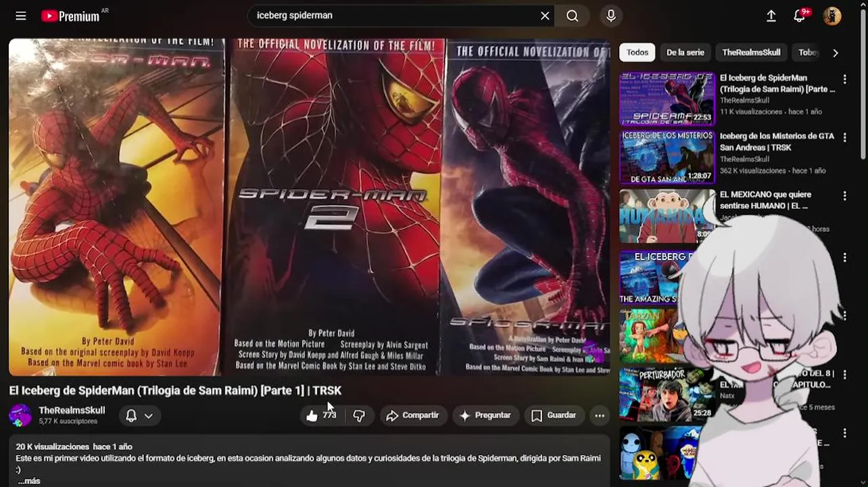Viewport: 868px width, 487px height.
Task: Clear the search box text
Action: pos(545,16)
